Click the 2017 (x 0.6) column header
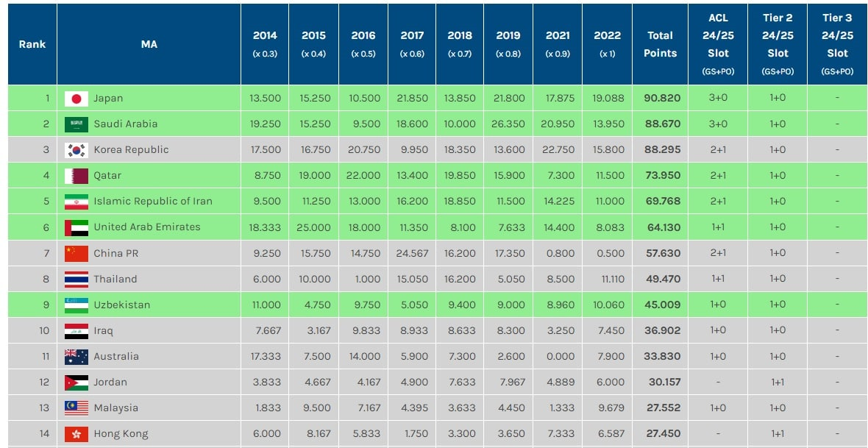 [x=412, y=44]
